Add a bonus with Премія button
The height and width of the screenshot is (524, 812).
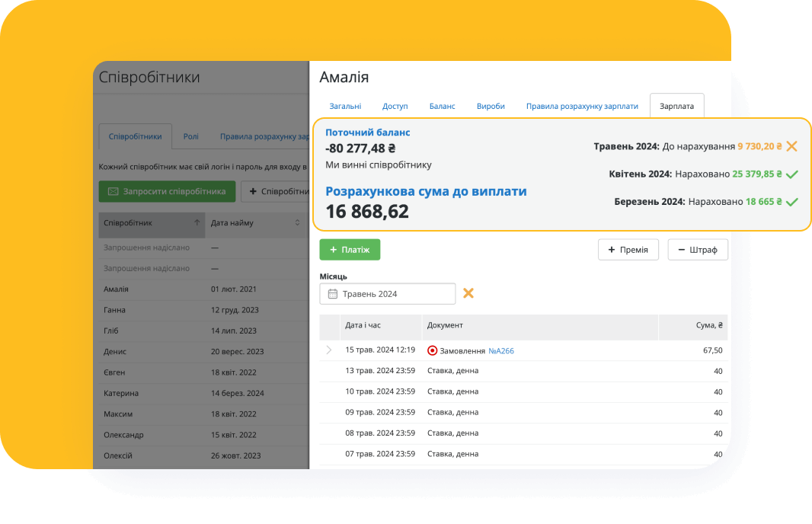pyautogui.click(x=628, y=250)
